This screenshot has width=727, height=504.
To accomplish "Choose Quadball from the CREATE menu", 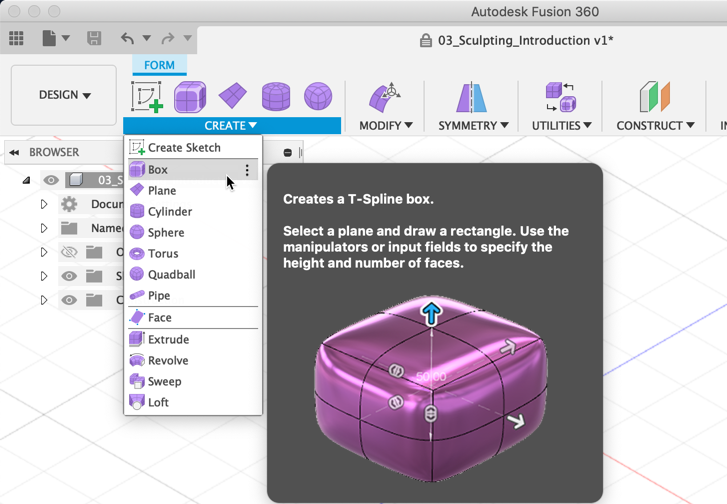I will (193, 274).
